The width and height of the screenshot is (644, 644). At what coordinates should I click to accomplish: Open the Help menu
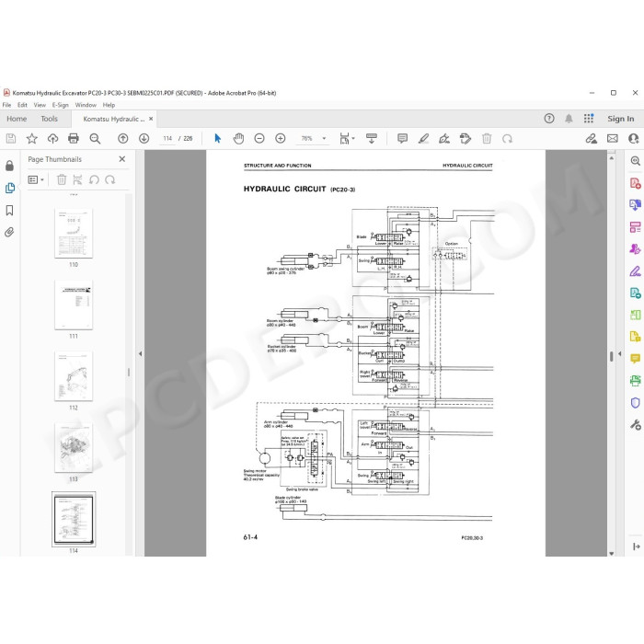click(x=109, y=105)
